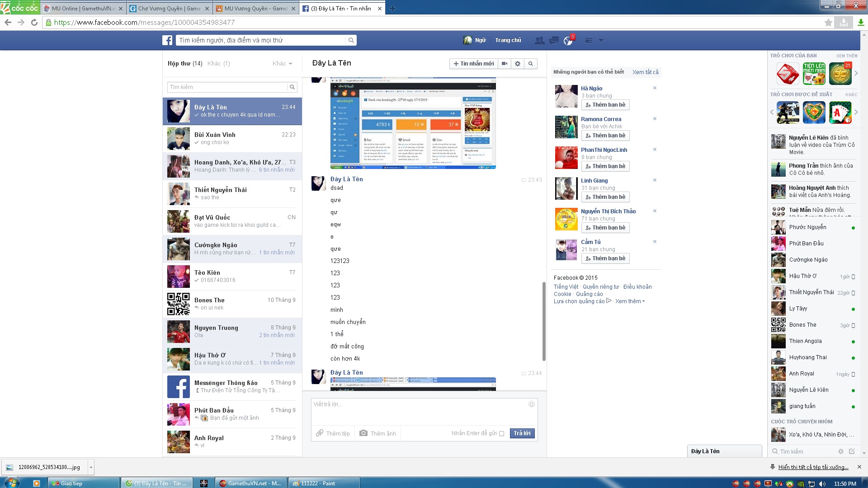The width and height of the screenshot is (868, 488).
Task: Dismiss Linh Giang friend suggestion
Action: pyautogui.click(x=655, y=180)
